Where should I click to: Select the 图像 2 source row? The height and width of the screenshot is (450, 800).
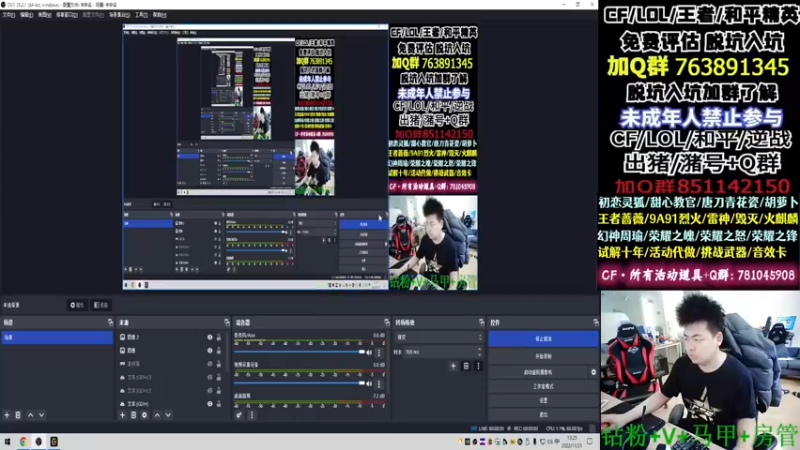(x=170, y=337)
